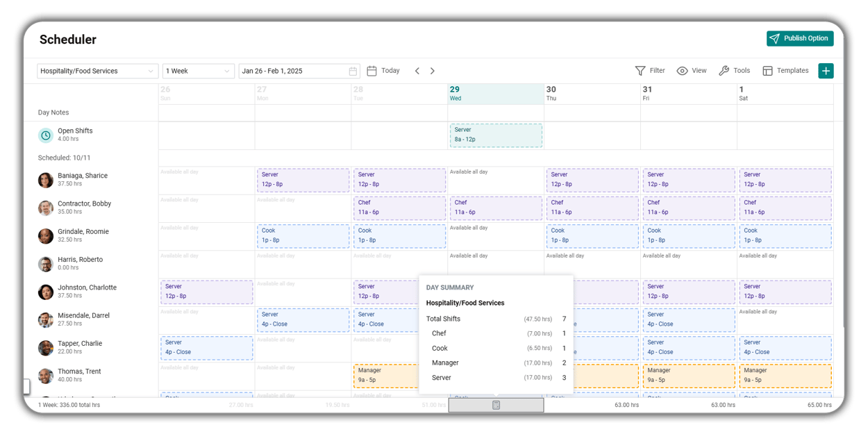Click Baniaga, Sharice's profile photo

tap(45, 180)
